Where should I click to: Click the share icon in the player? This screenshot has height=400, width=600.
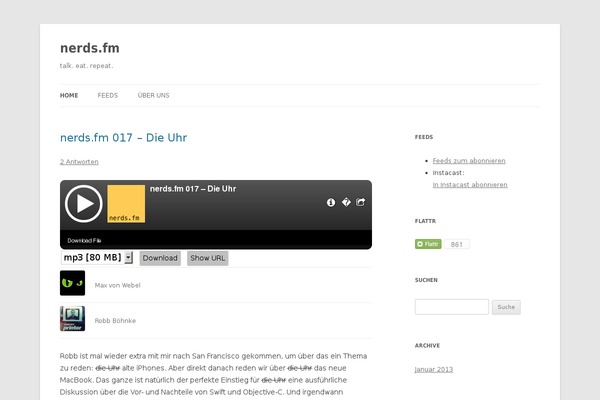click(360, 202)
